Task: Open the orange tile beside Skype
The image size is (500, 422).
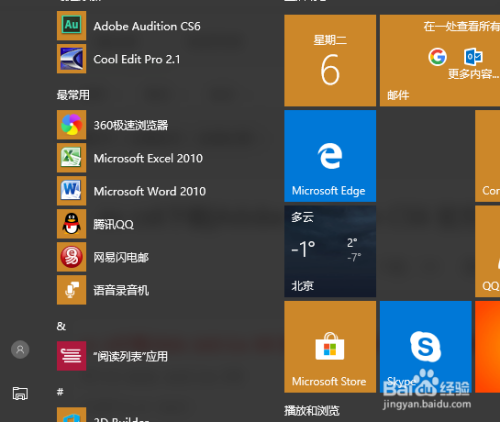Action: coord(487,347)
